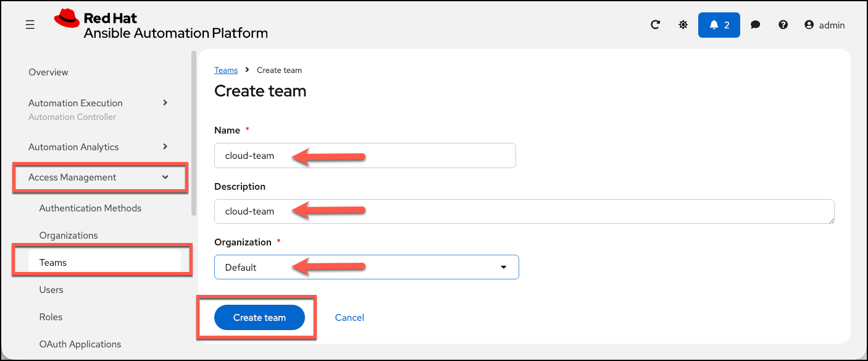
Task: Click the Create team button
Action: click(259, 318)
